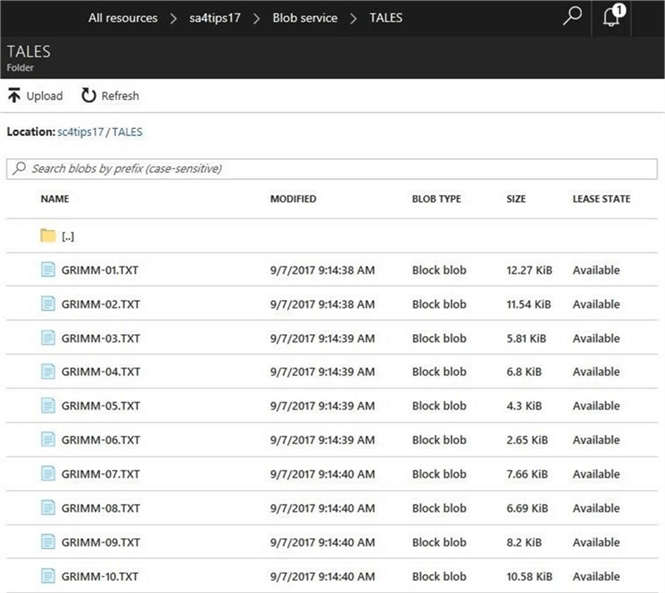This screenshot has height=593, width=665.
Task: Click file icon beside GRIMM-03.TXT
Action: (48, 338)
